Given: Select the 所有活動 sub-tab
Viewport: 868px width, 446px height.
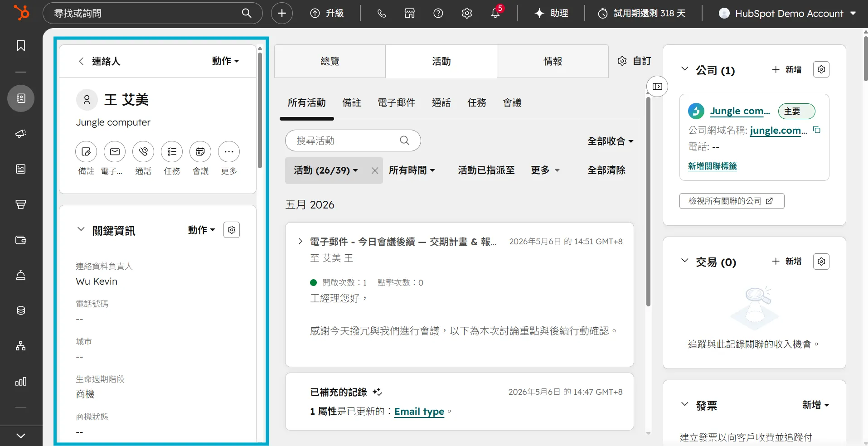Looking at the screenshot, I should [307, 103].
